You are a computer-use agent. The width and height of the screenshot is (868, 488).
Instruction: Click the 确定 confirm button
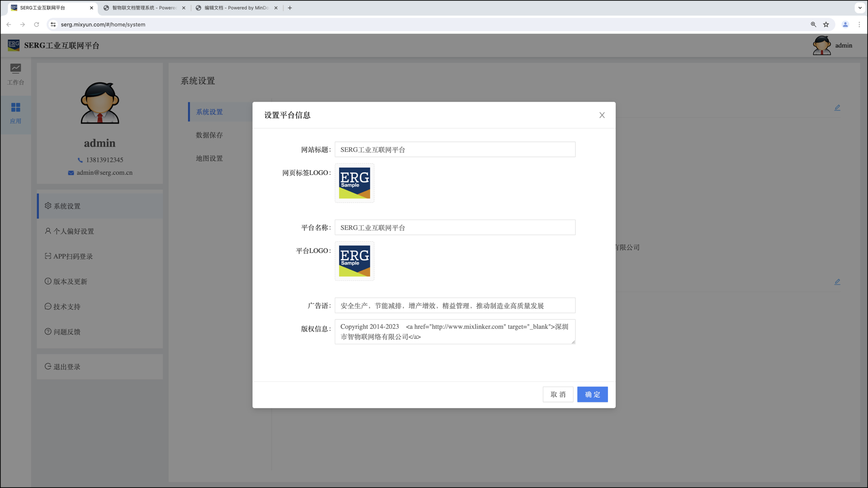[592, 394]
